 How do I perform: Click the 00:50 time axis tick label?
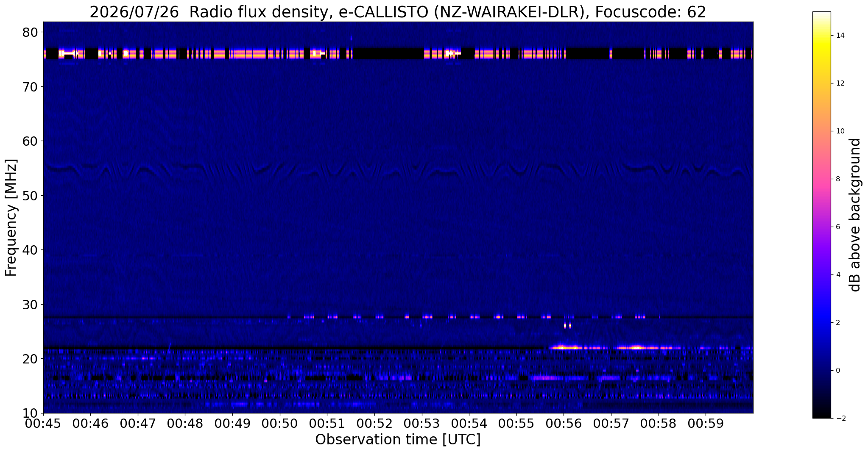tap(280, 424)
